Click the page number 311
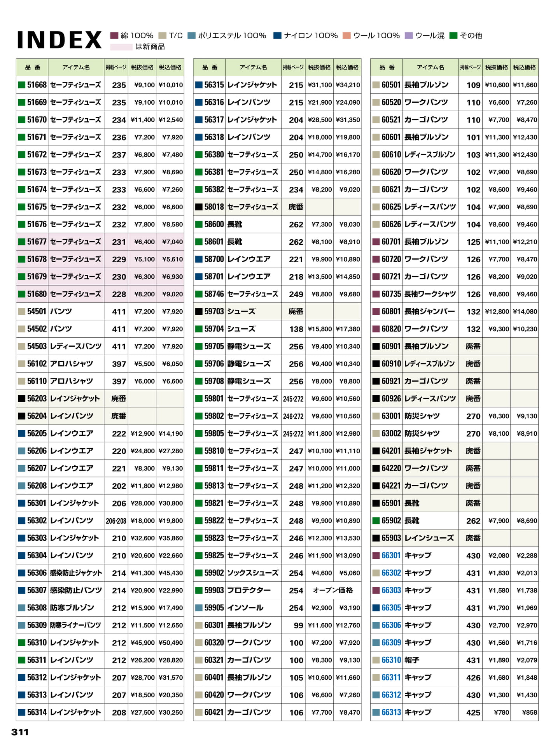 click(x=20, y=732)
